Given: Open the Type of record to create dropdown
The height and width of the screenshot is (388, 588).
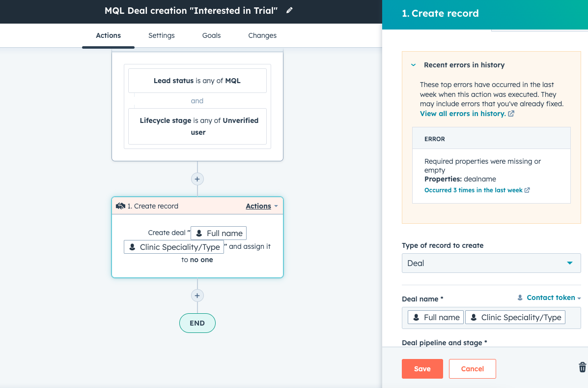Looking at the screenshot, I should point(491,263).
